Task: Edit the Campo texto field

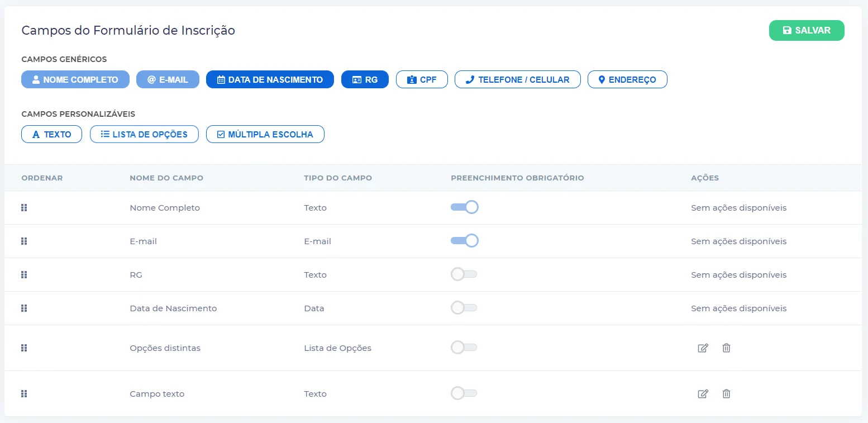Action: [x=703, y=394]
